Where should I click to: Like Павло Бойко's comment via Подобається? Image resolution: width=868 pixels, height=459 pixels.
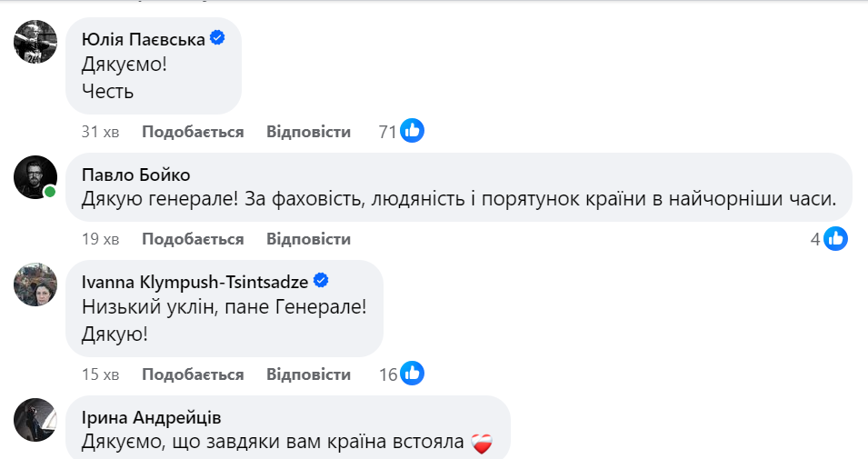[x=193, y=239]
